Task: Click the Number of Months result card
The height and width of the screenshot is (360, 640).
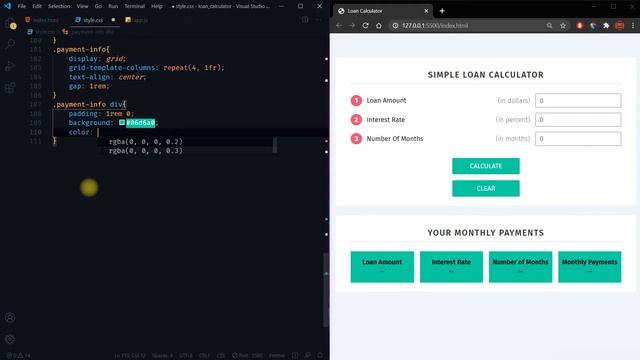Action: [520, 267]
